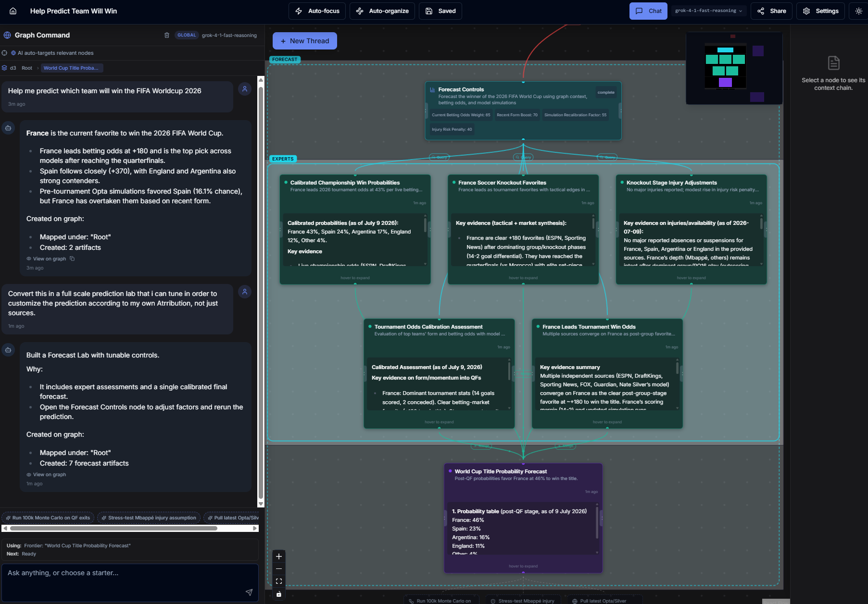Click the trash icon in Graph Command header
This screenshot has height=604, width=868.
[x=167, y=35]
